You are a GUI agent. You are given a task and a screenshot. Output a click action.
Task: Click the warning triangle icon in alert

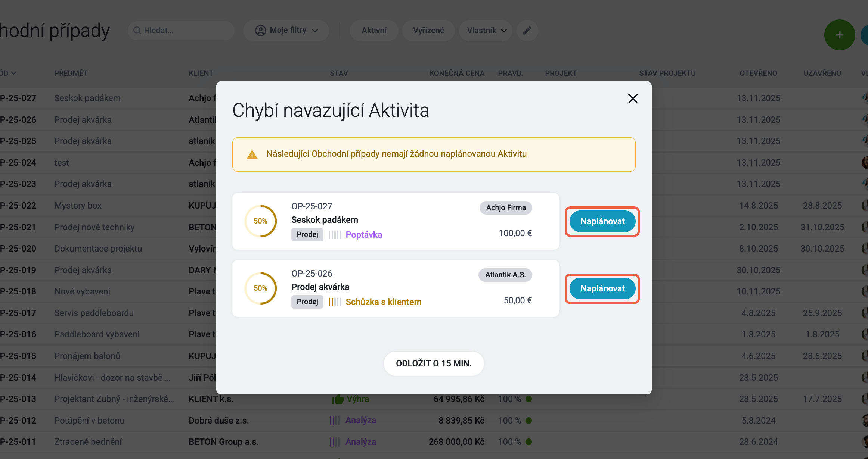coord(252,154)
